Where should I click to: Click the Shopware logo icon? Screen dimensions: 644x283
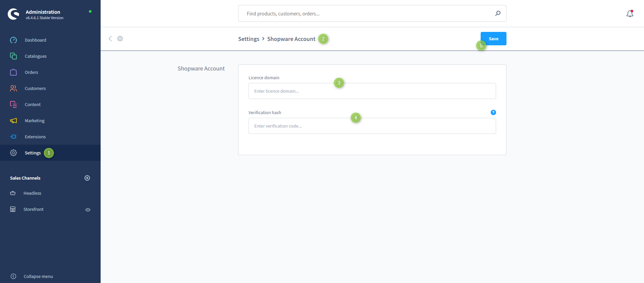(x=13, y=14)
